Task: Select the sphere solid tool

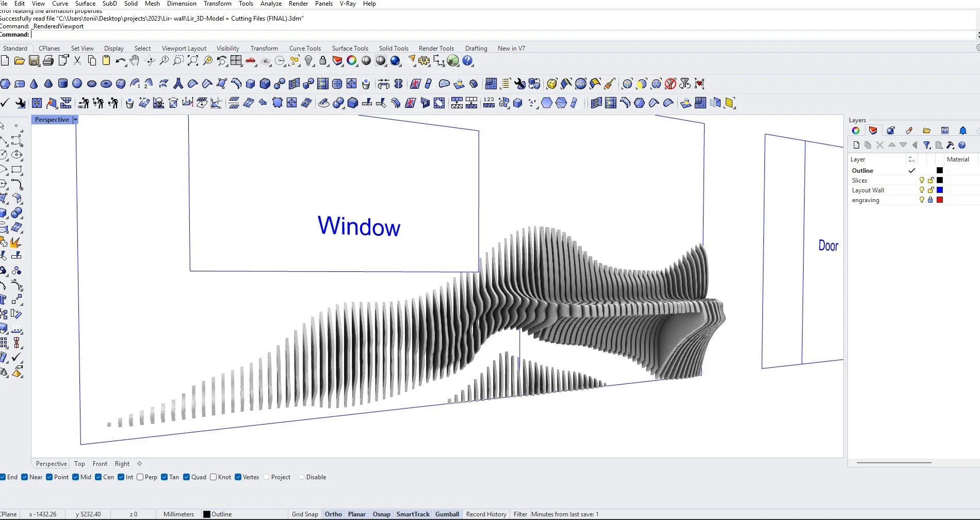Action: click(77, 84)
